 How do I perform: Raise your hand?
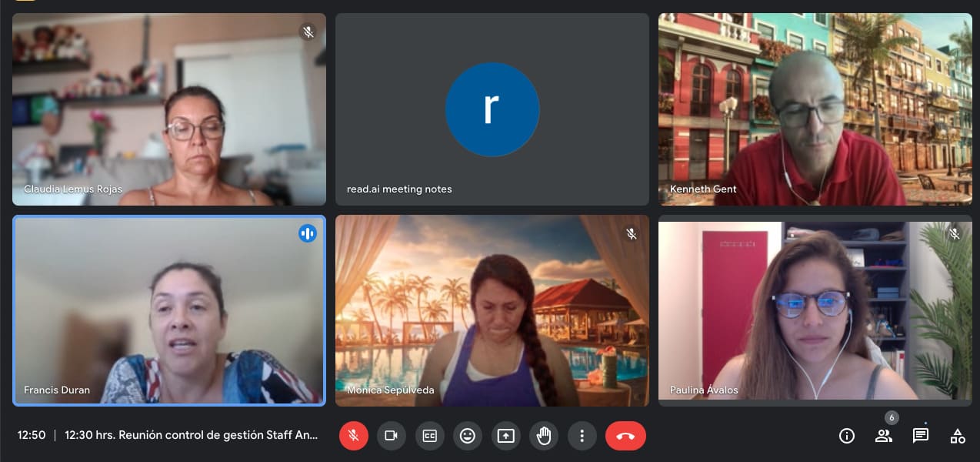click(544, 436)
